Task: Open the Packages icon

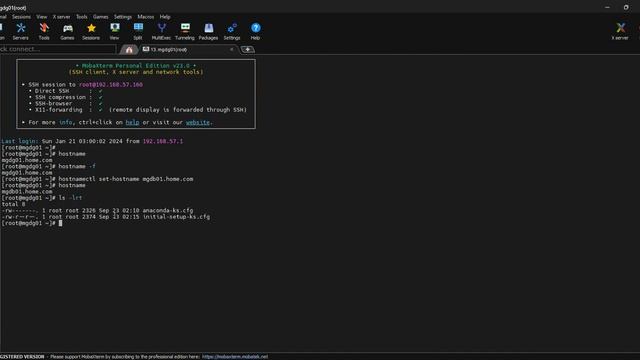Action: 209,31
